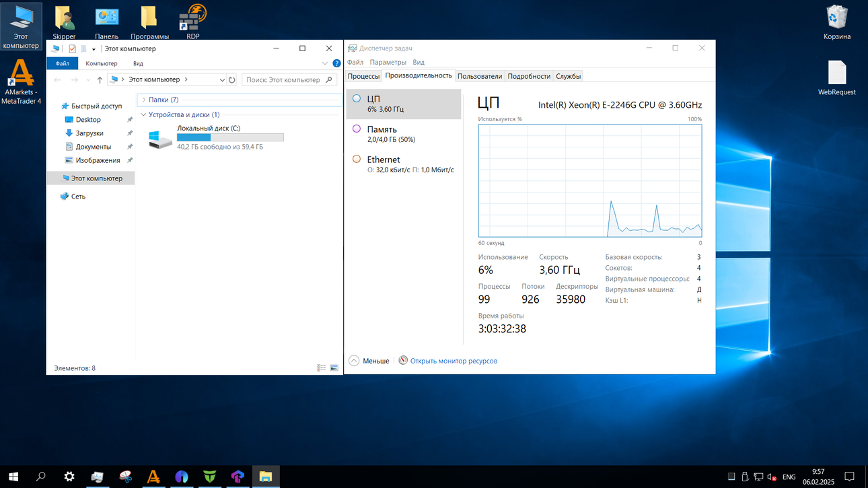Open the Windows Start button
Screen dimensions: 868x488
click(x=13, y=477)
